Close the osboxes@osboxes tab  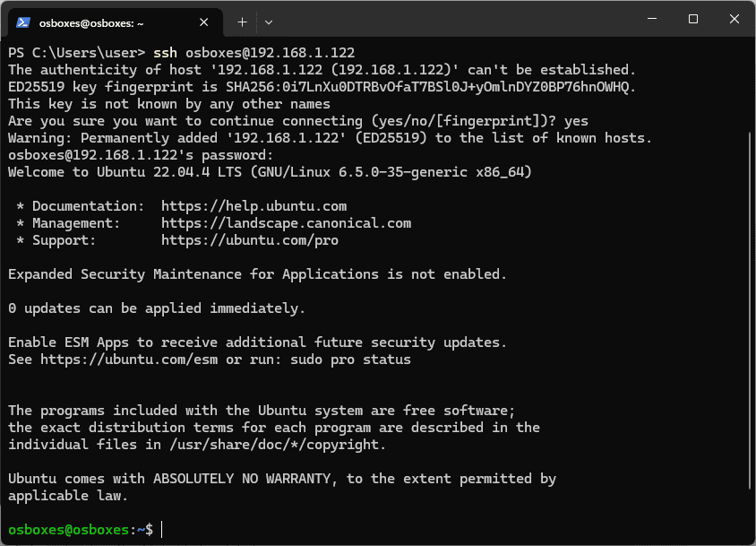coord(205,22)
